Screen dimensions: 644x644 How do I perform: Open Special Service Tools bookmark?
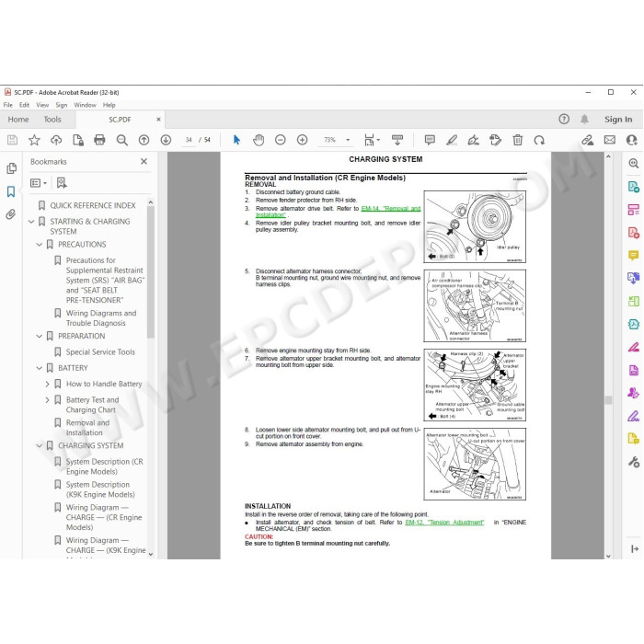100,352
